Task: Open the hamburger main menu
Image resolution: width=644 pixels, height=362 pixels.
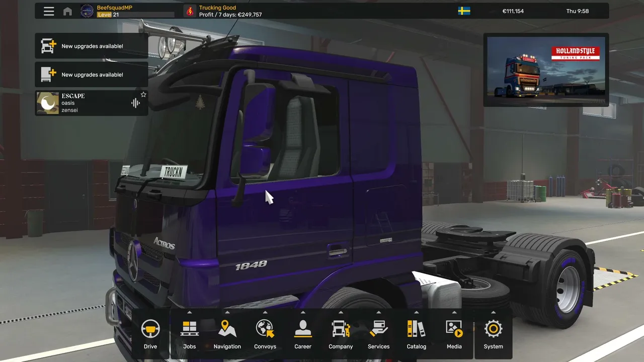Action: [49, 11]
